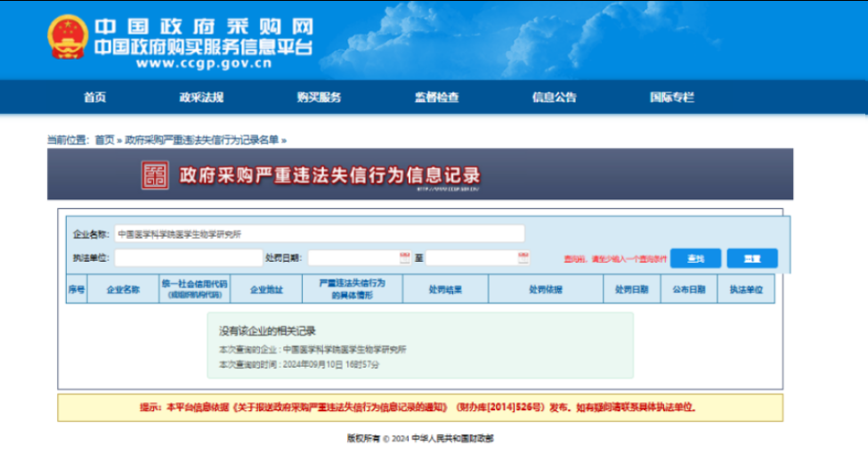This screenshot has height=453, width=868.
Task: Click the 首页 breadcrumb link
Action: pos(105,140)
